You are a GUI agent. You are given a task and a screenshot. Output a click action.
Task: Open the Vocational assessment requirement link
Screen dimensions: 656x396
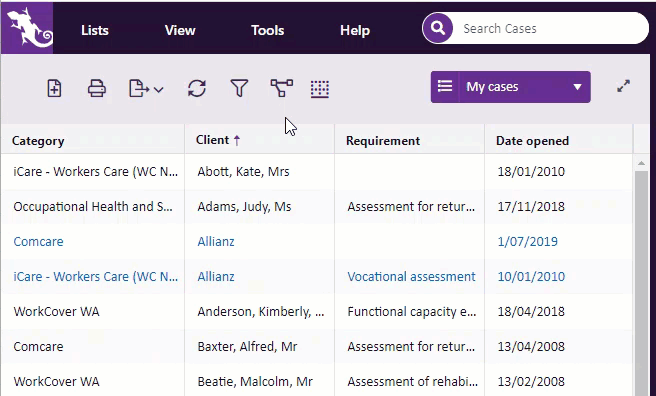point(411,276)
